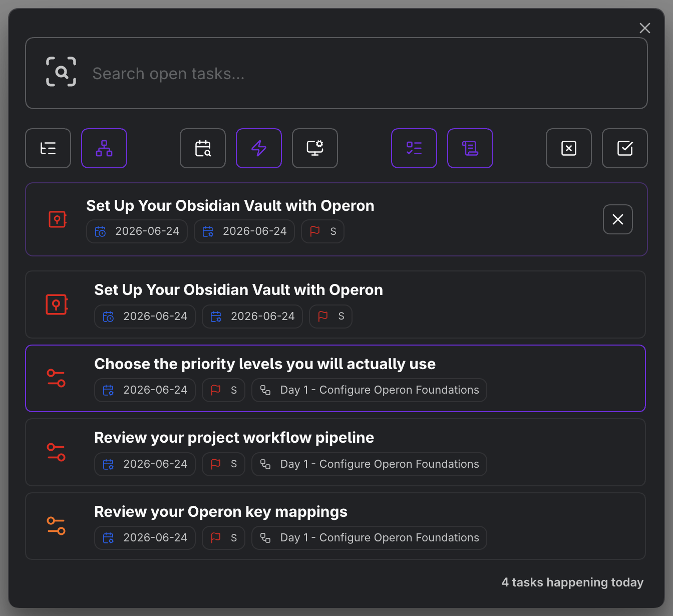
Task: Select the second Set Up Your Obsidian Vault row title
Action: click(238, 290)
